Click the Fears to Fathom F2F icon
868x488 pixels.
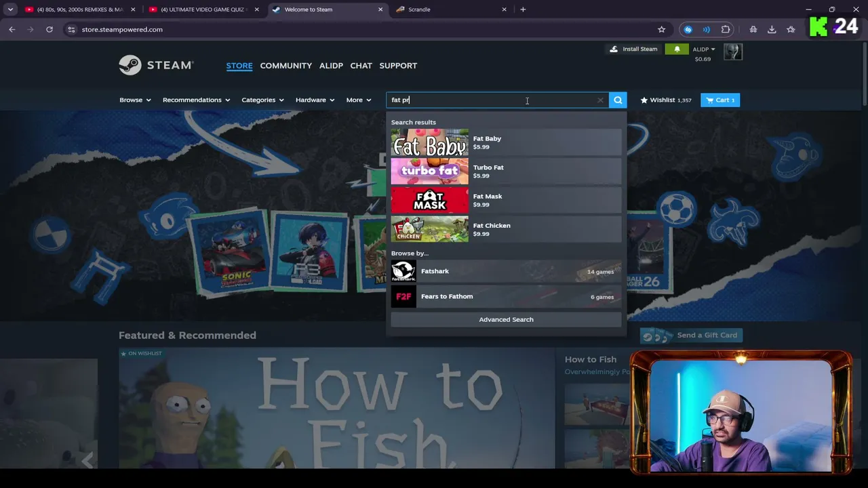(x=403, y=296)
